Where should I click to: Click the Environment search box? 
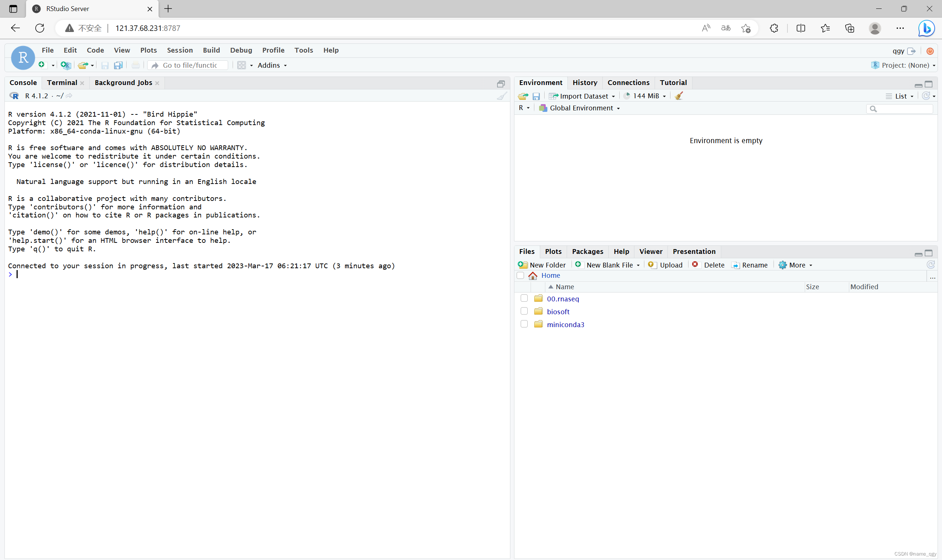click(900, 109)
